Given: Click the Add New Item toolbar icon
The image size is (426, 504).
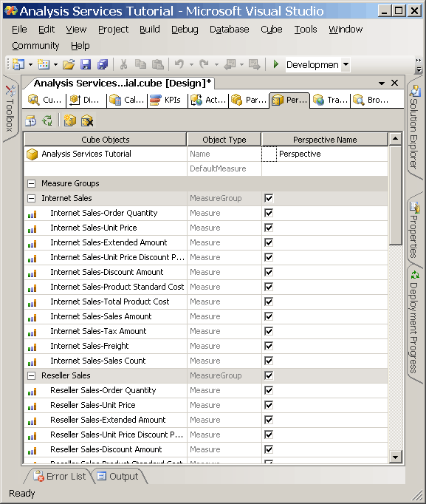Looking at the screenshot, I should click(44, 64).
